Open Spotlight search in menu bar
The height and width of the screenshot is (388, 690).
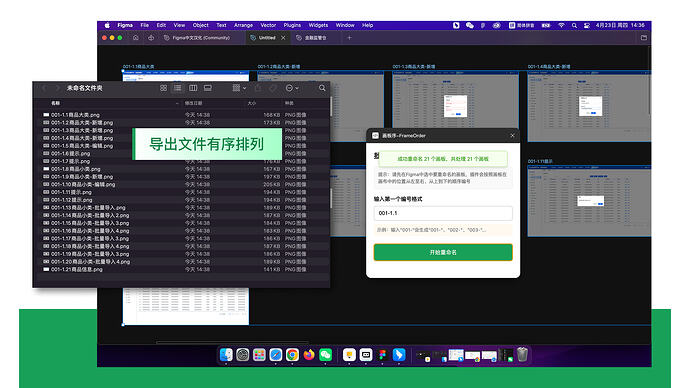574,26
